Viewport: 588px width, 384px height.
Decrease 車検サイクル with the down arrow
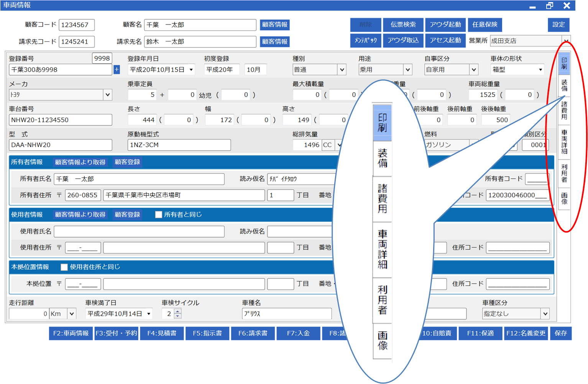(x=177, y=316)
